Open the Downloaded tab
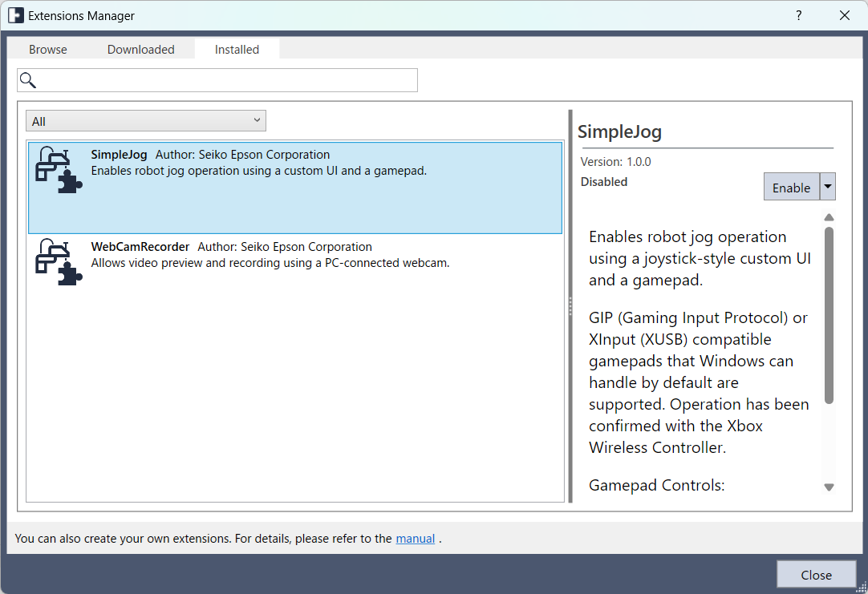Viewport: 868px width, 594px height. (141, 50)
